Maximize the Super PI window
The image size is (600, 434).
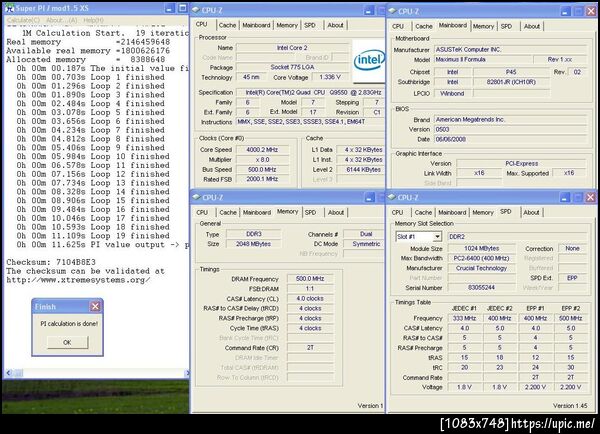pos(183,8)
